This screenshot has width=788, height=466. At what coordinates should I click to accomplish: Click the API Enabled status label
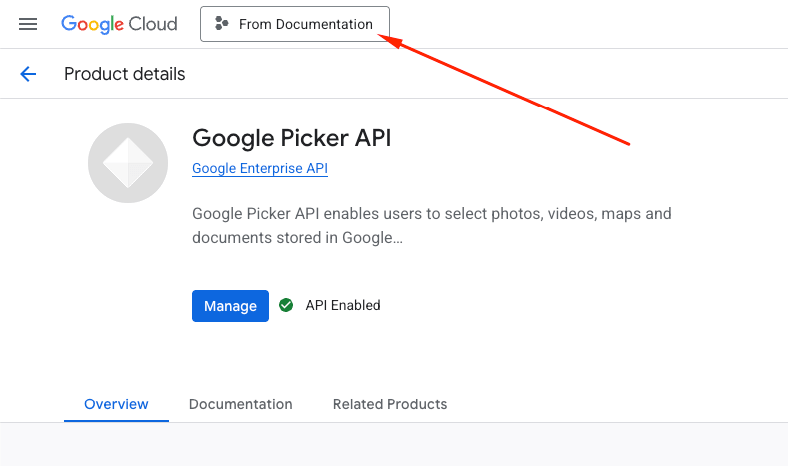pyautogui.click(x=343, y=305)
